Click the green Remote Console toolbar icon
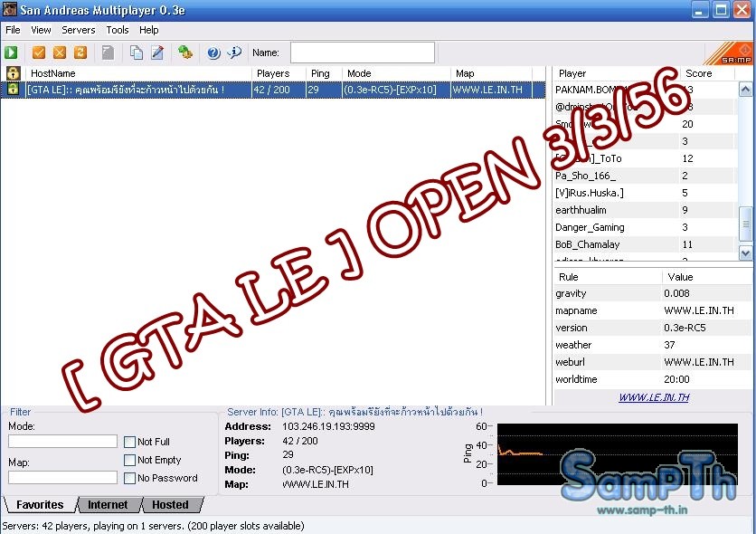756x534 pixels. tap(185, 52)
